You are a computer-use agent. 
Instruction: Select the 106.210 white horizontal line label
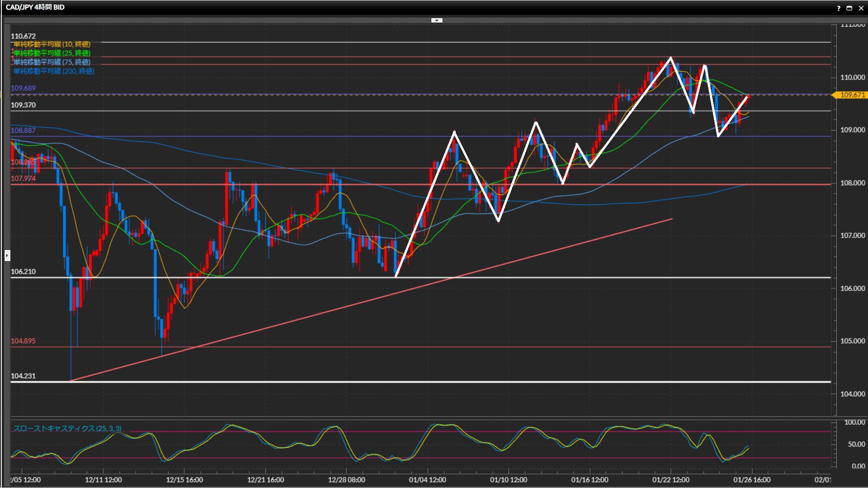click(23, 272)
